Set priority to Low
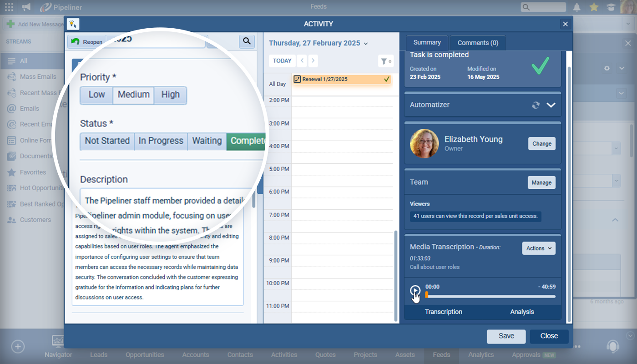The height and width of the screenshot is (364, 637). (x=96, y=95)
